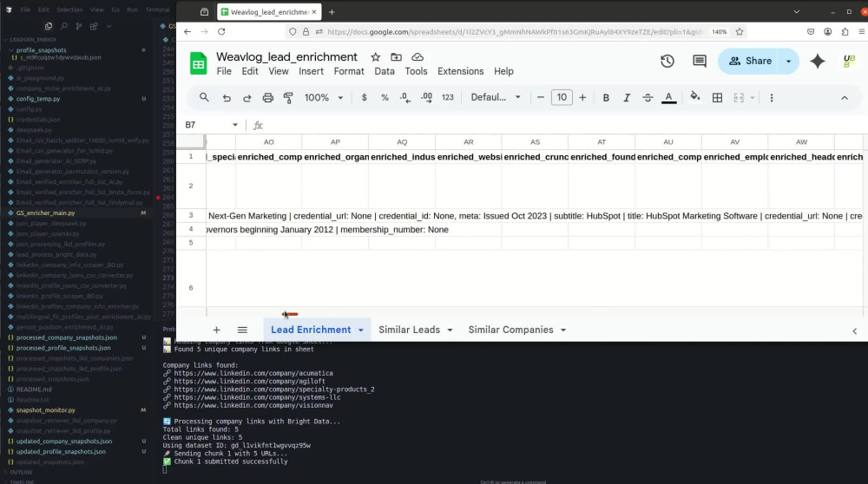Open new browser tab

click(x=332, y=11)
